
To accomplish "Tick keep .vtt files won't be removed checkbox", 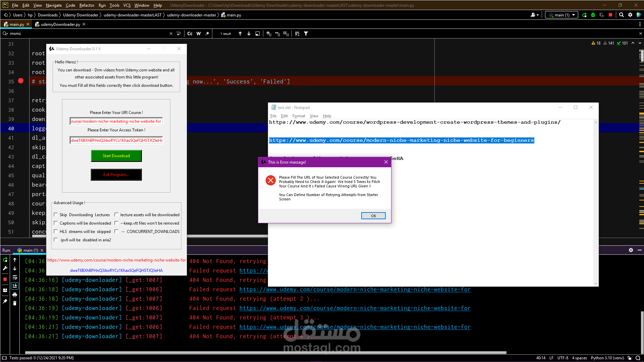I will click(x=116, y=223).
